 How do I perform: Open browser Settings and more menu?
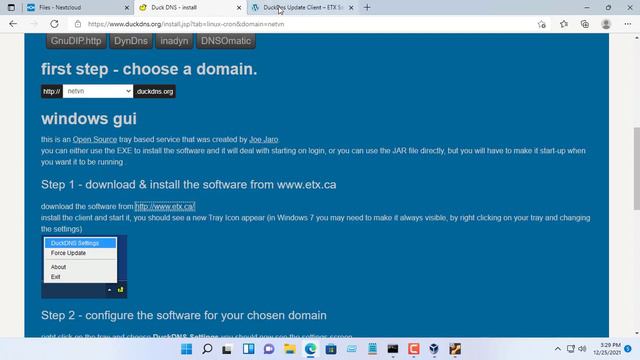tap(627, 24)
